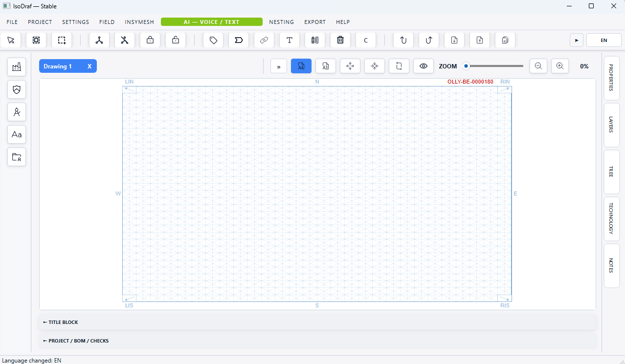The width and height of the screenshot is (625, 364).
Task: Switch the EN language button
Action: pos(604,40)
